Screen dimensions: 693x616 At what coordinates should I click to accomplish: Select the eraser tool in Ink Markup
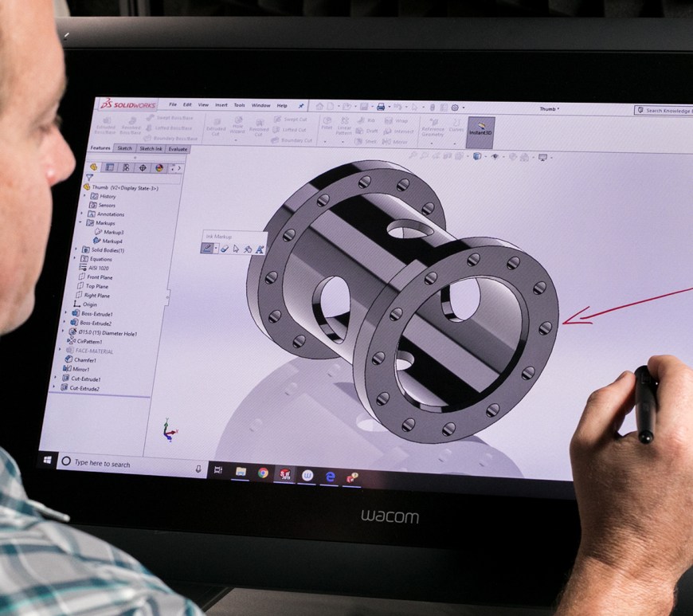[225, 249]
